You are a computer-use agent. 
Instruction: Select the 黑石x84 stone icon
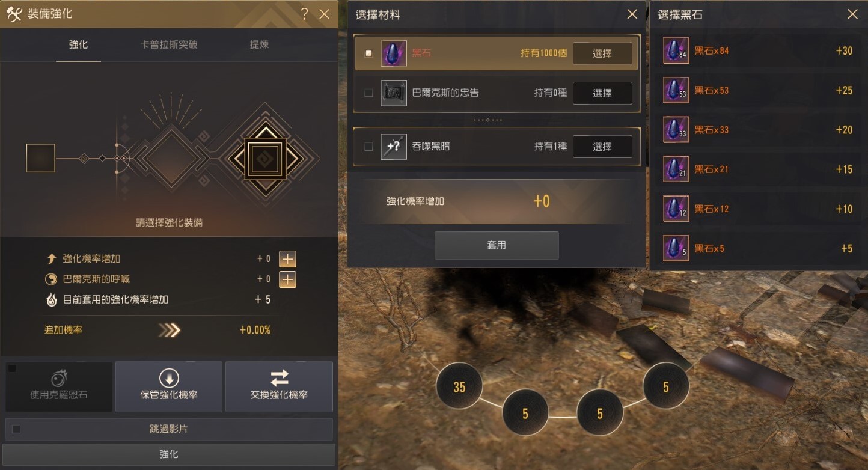[676, 50]
